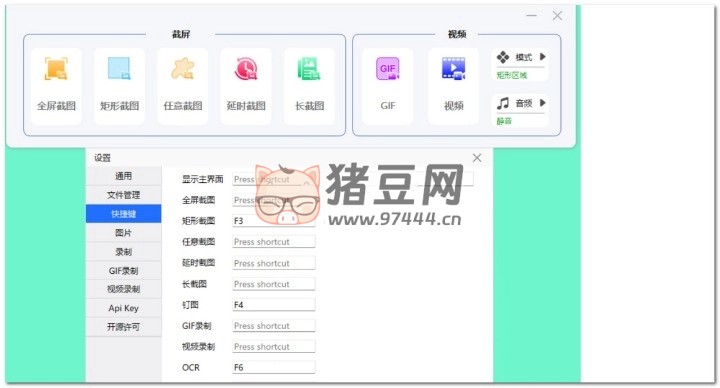This screenshot has height=388, width=720.
Task: Minimize the main screenshot tool window
Action: pyautogui.click(x=532, y=16)
